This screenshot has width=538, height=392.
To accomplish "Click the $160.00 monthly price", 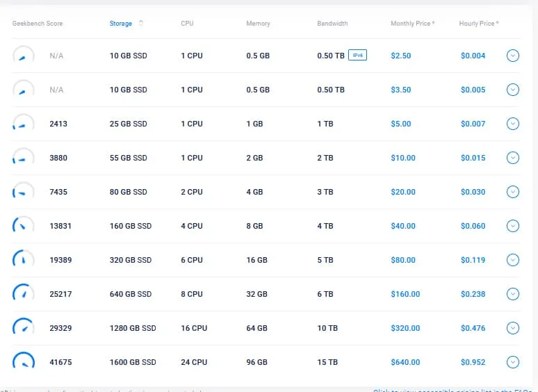I will pos(405,294).
